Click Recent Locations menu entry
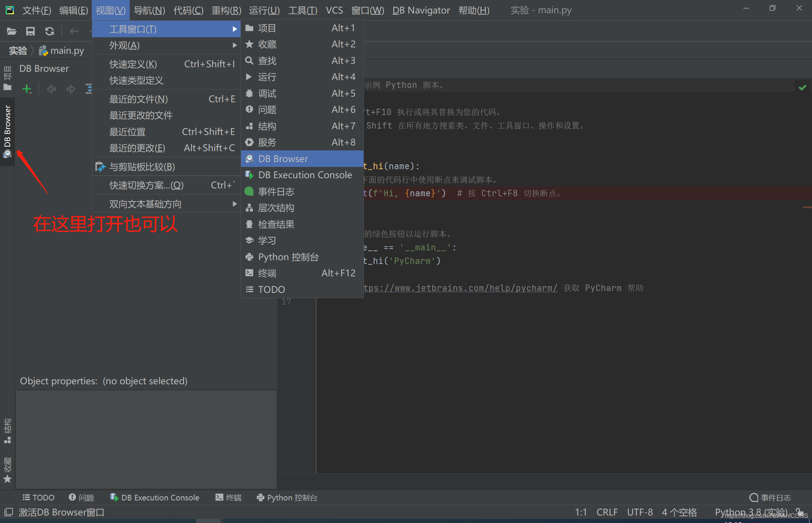 point(166,132)
